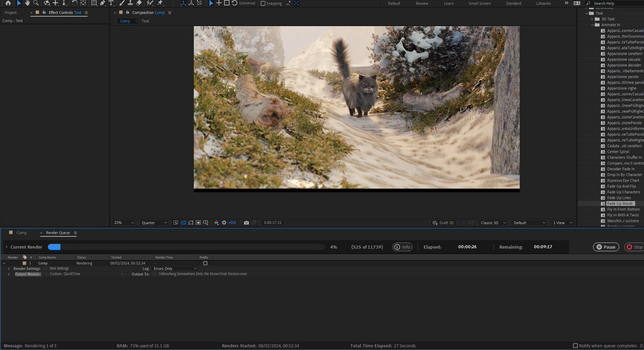The height and width of the screenshot is (350, 644).
Task: Open the Log Errors Only dropdown
Action: pyautogui.click(x=175, y=269)
